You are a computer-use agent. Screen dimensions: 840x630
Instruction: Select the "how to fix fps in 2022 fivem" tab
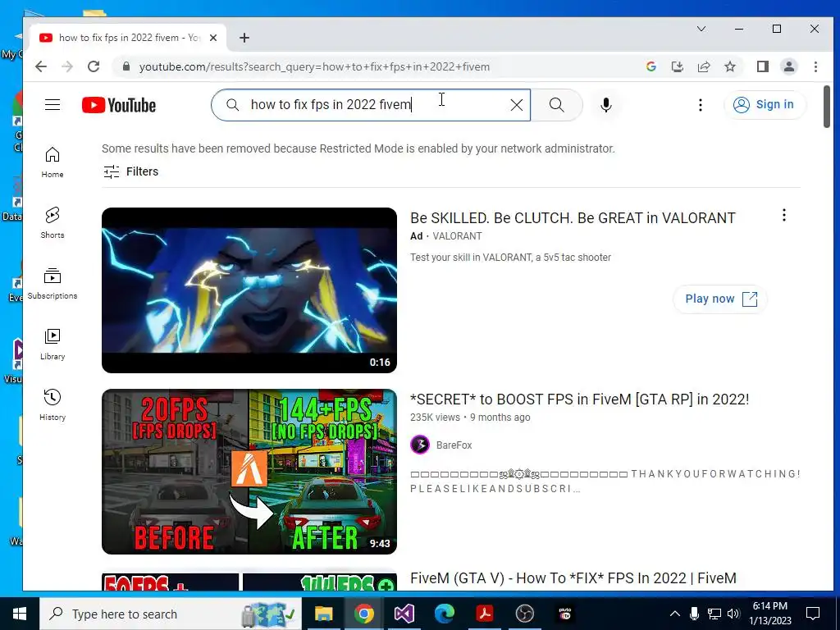click(127, 38)
